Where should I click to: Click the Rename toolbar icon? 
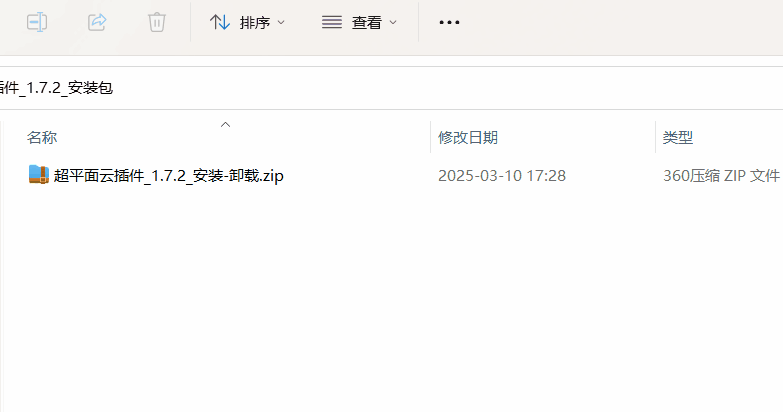tap(37, 22)
